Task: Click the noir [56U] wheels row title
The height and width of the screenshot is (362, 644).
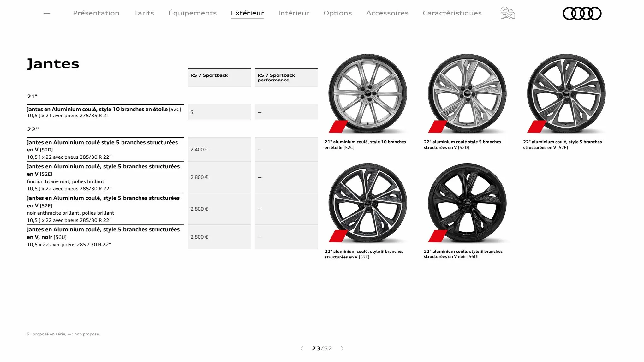Action: click(103, 233)
